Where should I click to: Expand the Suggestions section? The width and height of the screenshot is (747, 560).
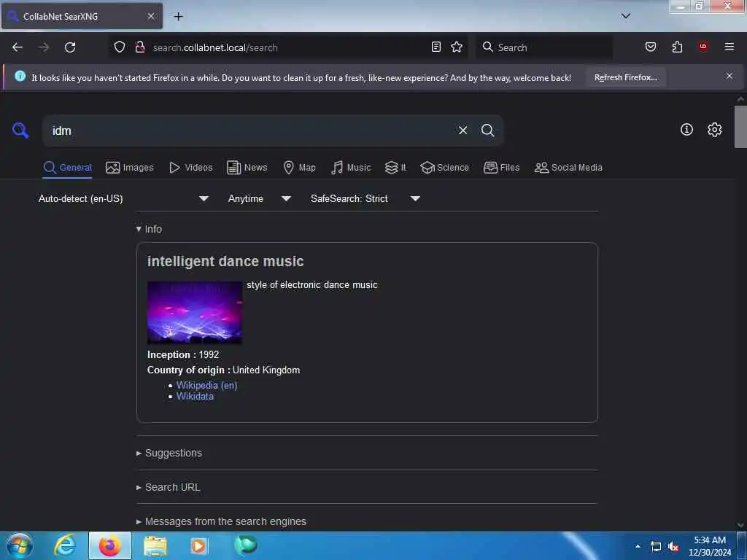[x=169, y=453]
